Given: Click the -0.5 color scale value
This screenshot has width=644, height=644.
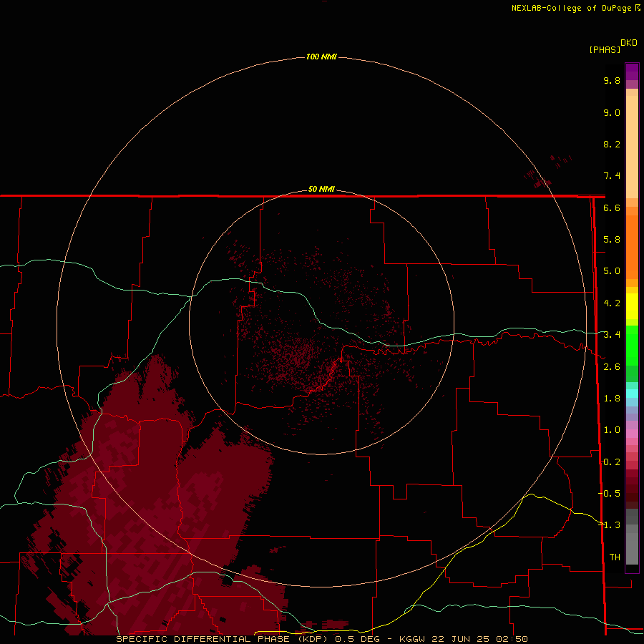Looking at the screenshot, I should [609, 493].
